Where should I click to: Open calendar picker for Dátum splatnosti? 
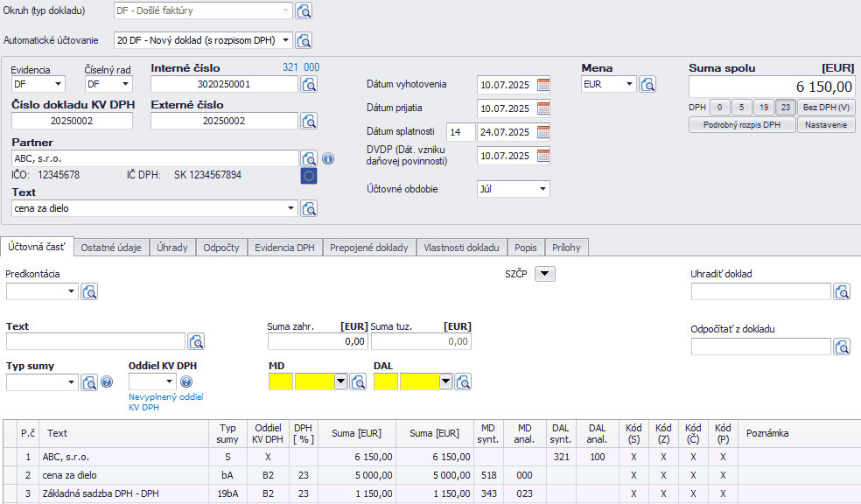[x=543, y=132]
